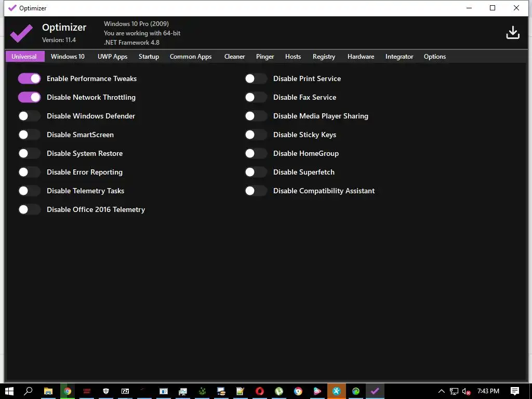This screenshot has width=532, height=399.
Task: Open Windows Security shield in taskbar
Action: [x=106, y=391]
